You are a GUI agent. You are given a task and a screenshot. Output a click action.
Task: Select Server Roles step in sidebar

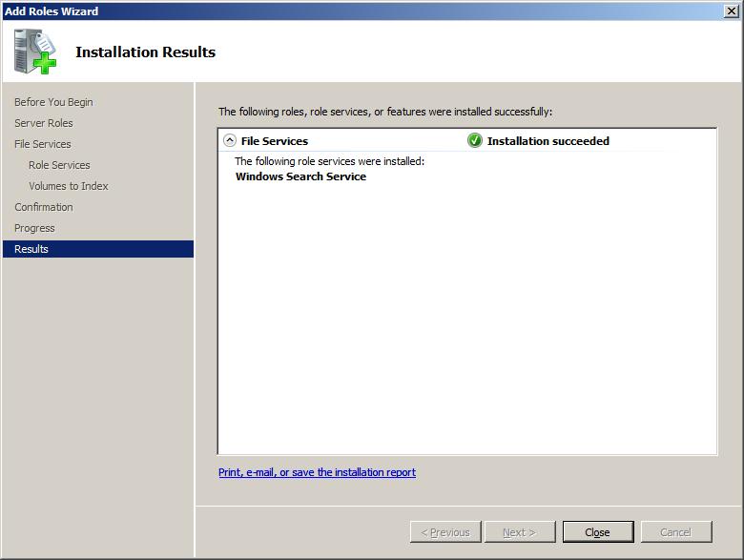click(44, 123)
